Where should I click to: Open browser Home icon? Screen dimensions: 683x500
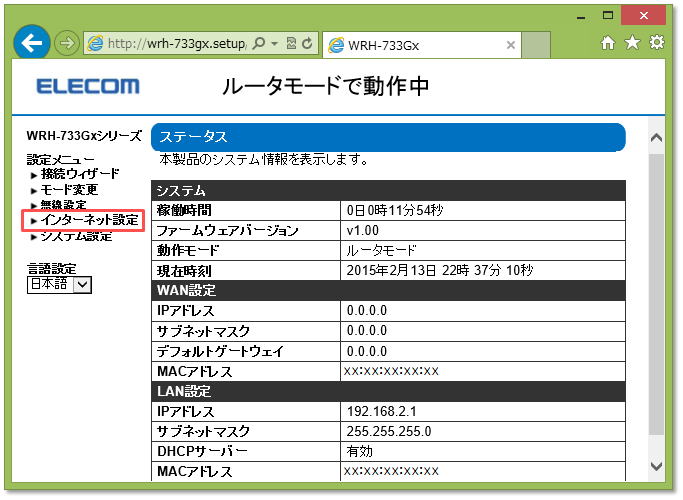click(608, 43)
